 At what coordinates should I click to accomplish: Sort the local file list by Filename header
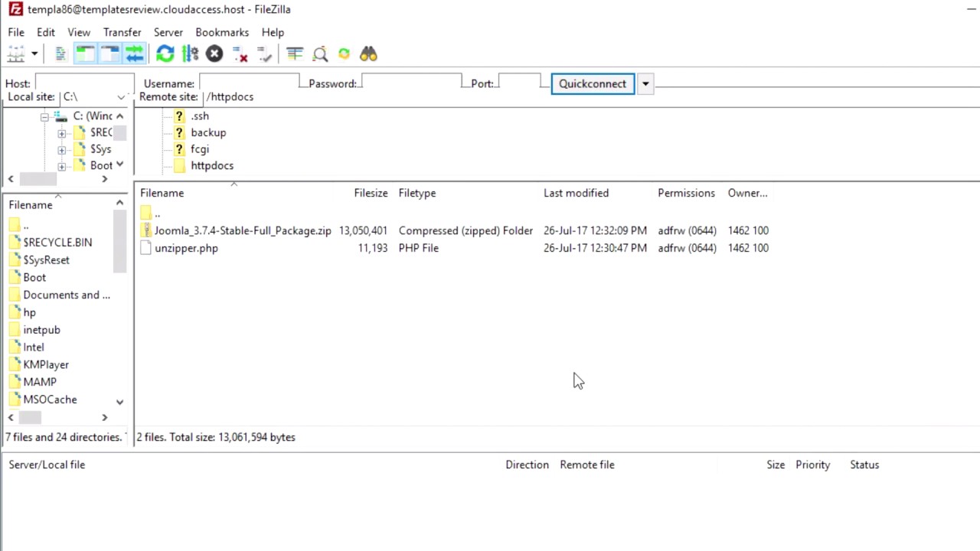(x=31, y=205)
